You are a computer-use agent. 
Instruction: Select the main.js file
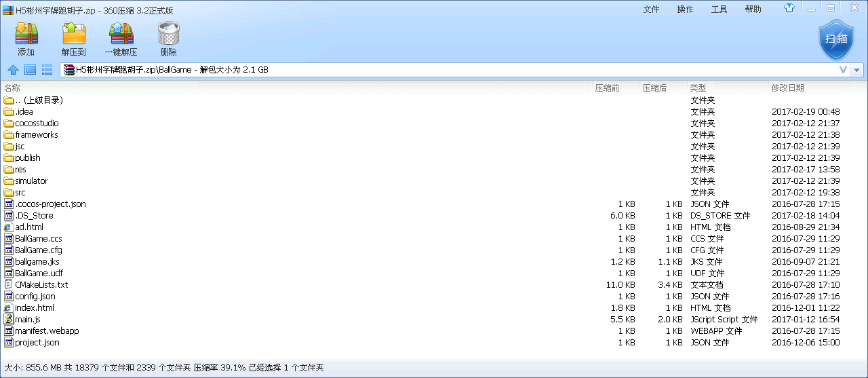click(28, 320)
